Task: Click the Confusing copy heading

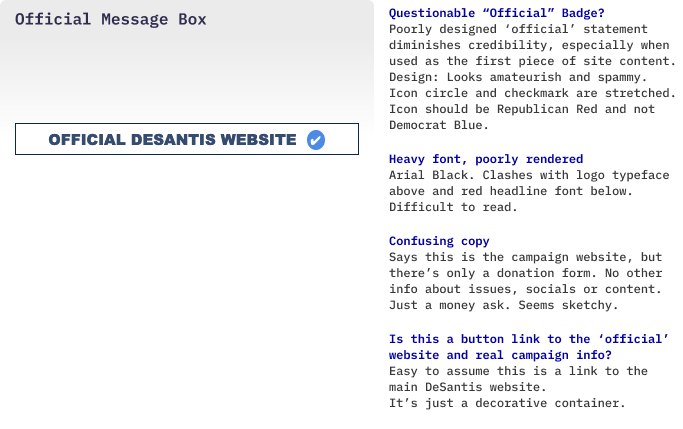Action: pyautogui.click(x=439, y=241)
